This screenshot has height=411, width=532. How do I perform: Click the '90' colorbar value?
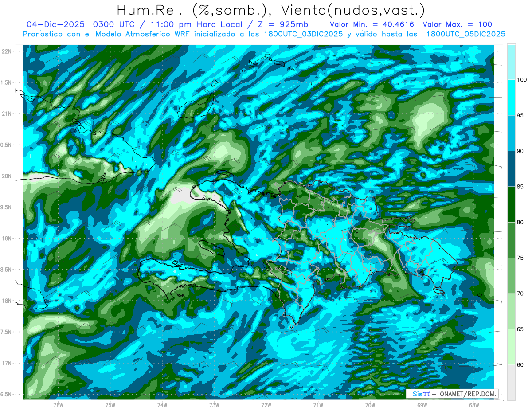[521, 151]
